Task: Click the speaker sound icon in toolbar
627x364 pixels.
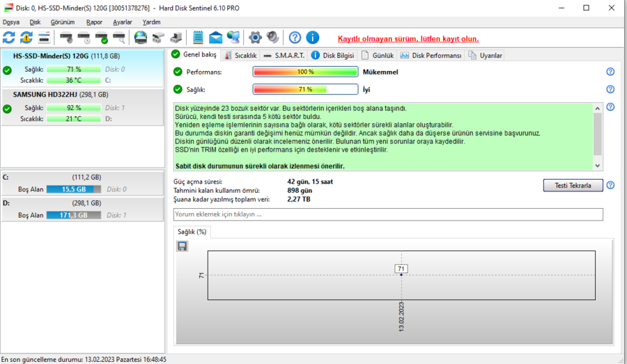Action: coord(272,38)
